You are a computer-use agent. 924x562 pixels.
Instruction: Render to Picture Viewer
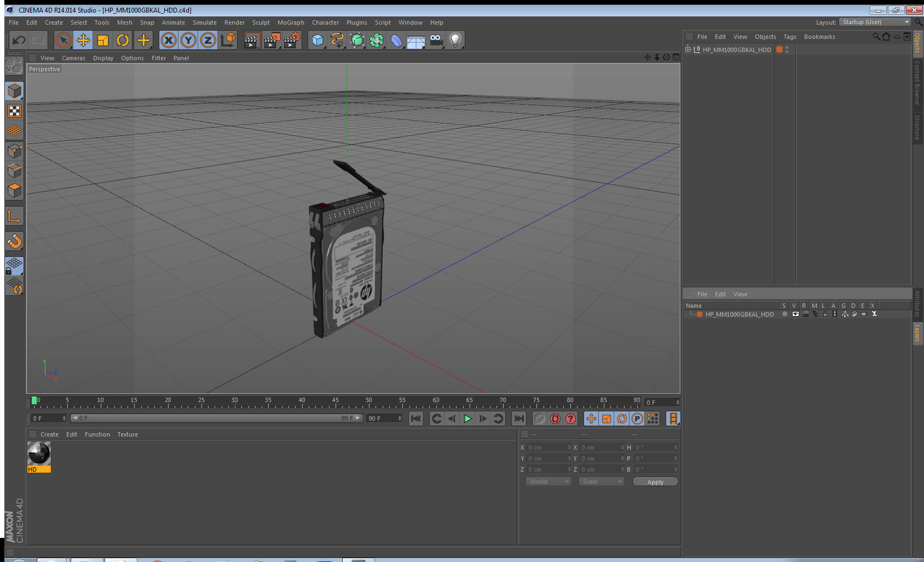pyautogui.click(x=272, y=40)
